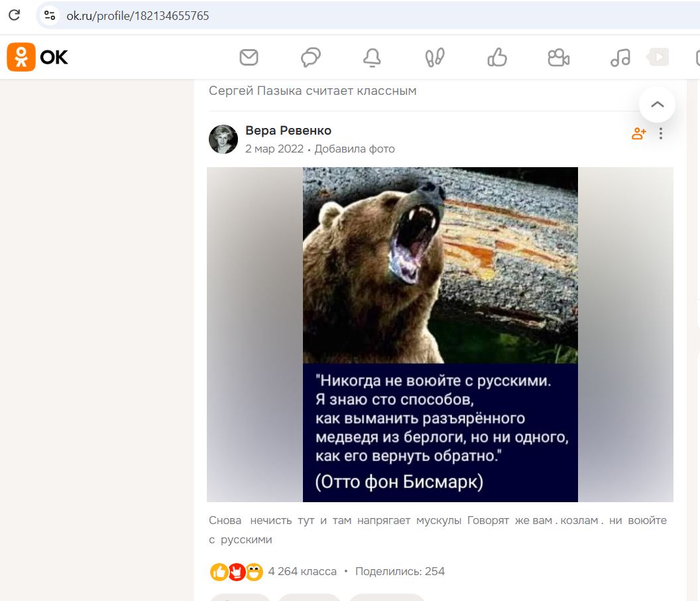Open Discussions speech bubble icon
Viewport: 700px width, 601px height.
[311, 57]
